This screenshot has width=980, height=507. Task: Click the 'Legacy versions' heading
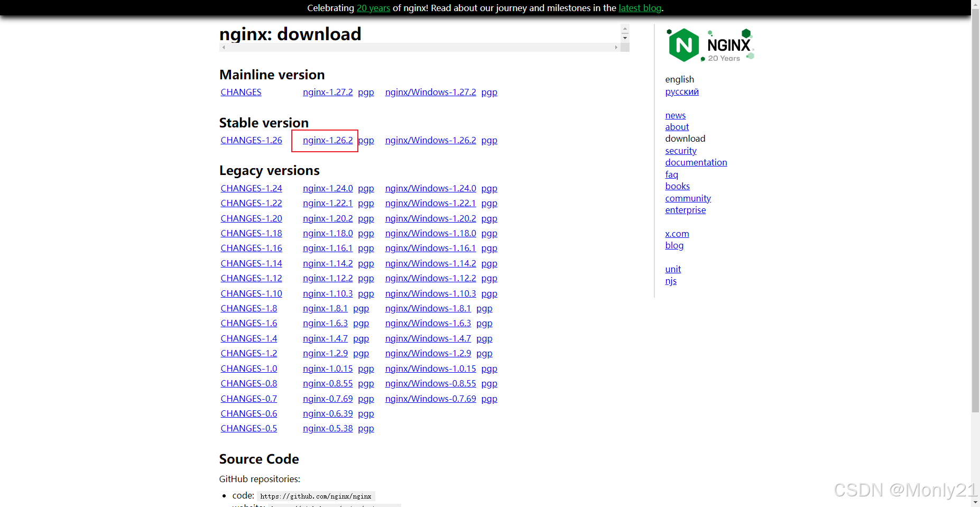point(270,170)
